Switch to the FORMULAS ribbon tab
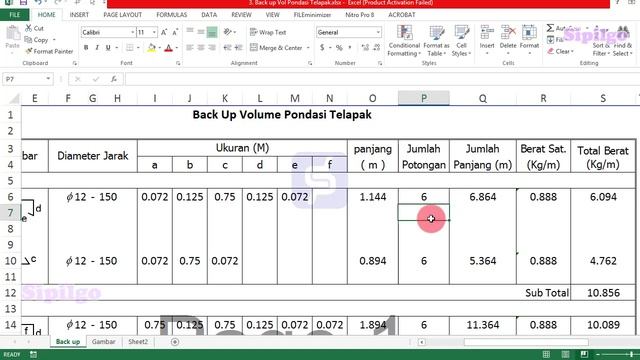The width and height of the screenshot is (640, 360). click(x=171, y=15)
